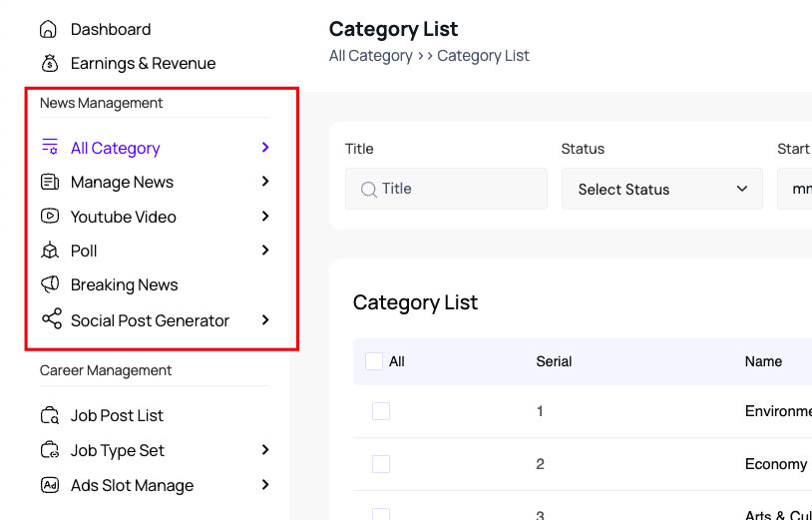Click the Economy category name cell
This screenshot has height=520, width=812.
pos(776,464)
